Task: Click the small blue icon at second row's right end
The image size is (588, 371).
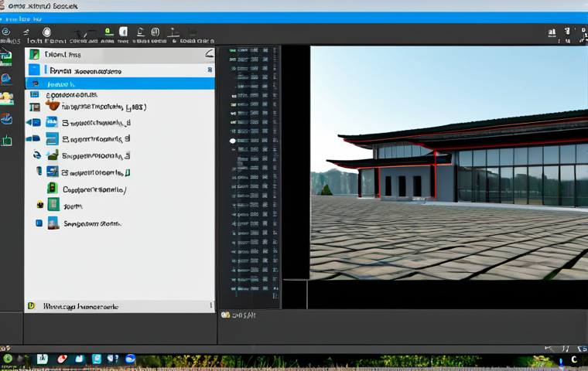Action: (x=210, y=70)
